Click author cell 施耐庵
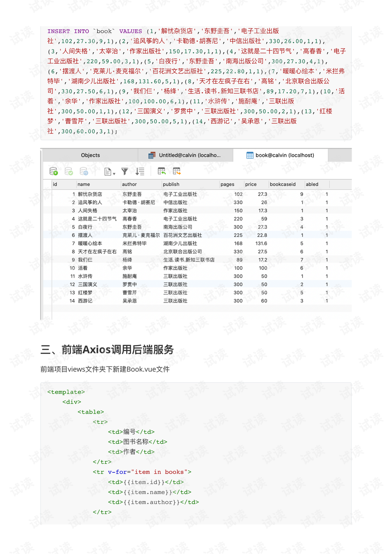The height and width of the screenshot is (554, 392). (129, 276)
